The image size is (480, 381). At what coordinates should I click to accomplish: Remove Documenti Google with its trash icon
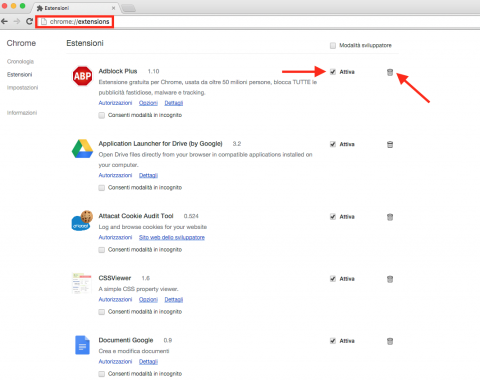pyautogui.click(x=390, y=341)
